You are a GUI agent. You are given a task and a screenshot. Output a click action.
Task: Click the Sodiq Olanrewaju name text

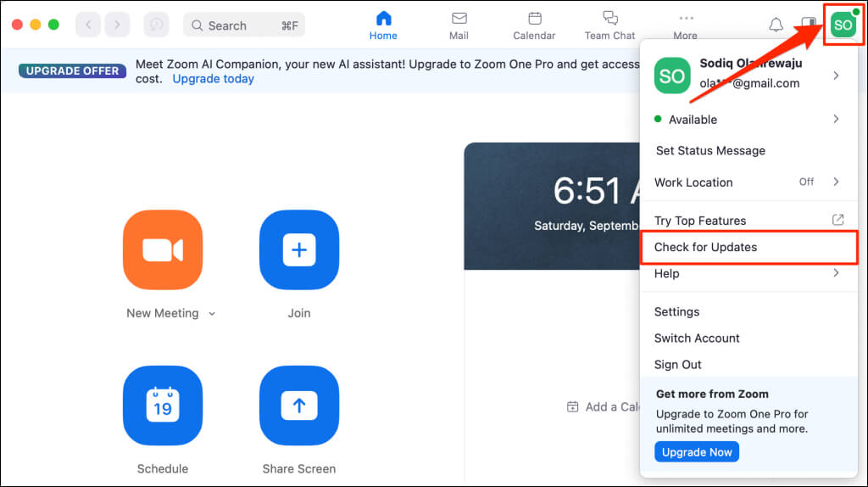point(751,63)
